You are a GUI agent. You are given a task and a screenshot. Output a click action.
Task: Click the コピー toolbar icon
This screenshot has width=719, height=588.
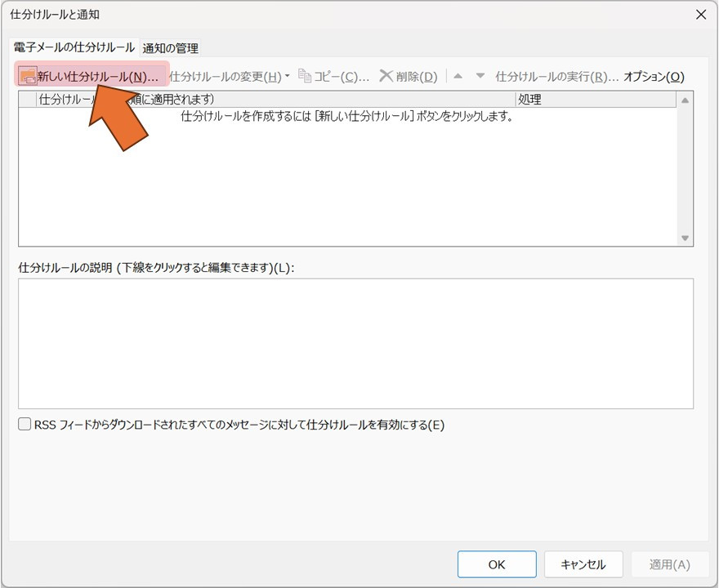tap(306, 76)
